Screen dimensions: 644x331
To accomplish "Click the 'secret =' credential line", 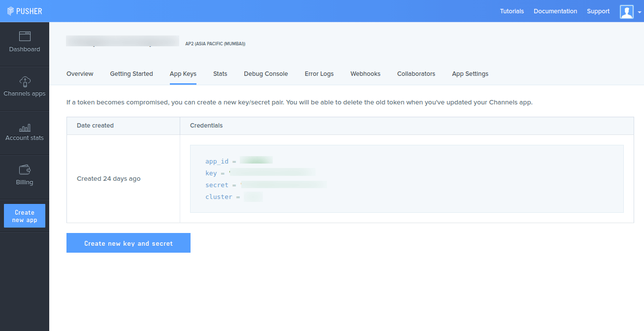I will pyautogui.click(x=266, y=185).
